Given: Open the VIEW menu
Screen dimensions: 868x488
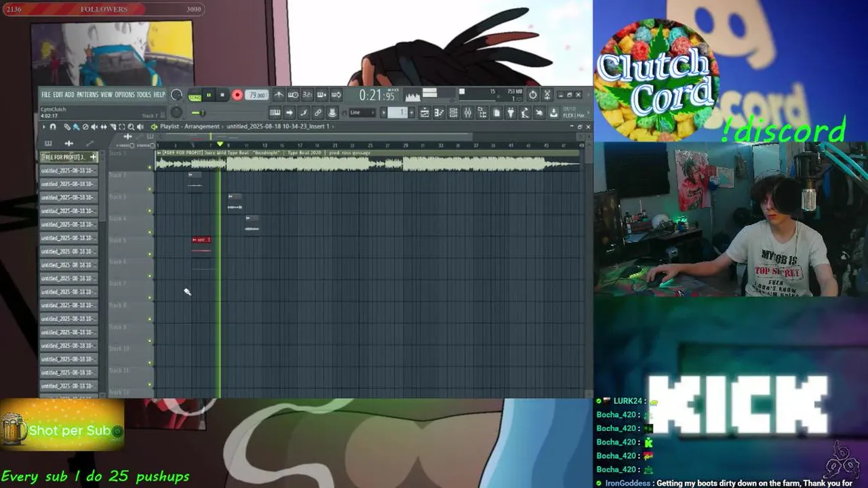Looking at the screenshot, I should coord(106,95).
